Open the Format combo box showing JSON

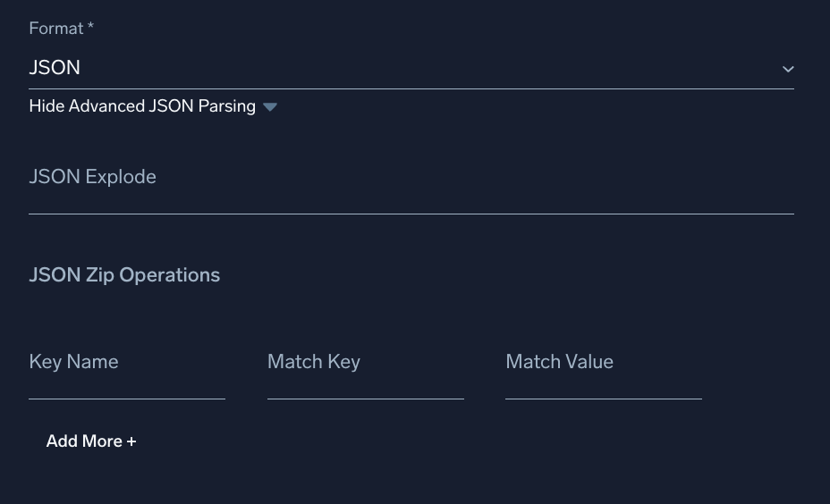coord(411,68)
